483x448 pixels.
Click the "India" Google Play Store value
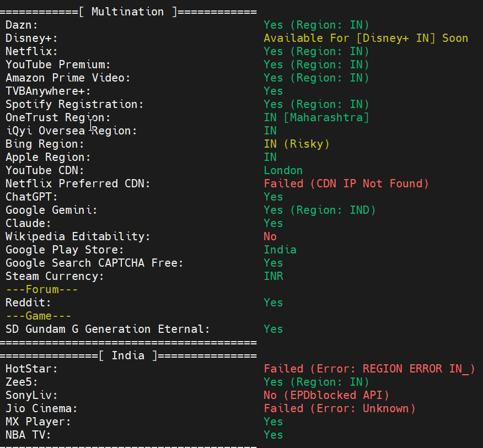click(x=280, y=250)
